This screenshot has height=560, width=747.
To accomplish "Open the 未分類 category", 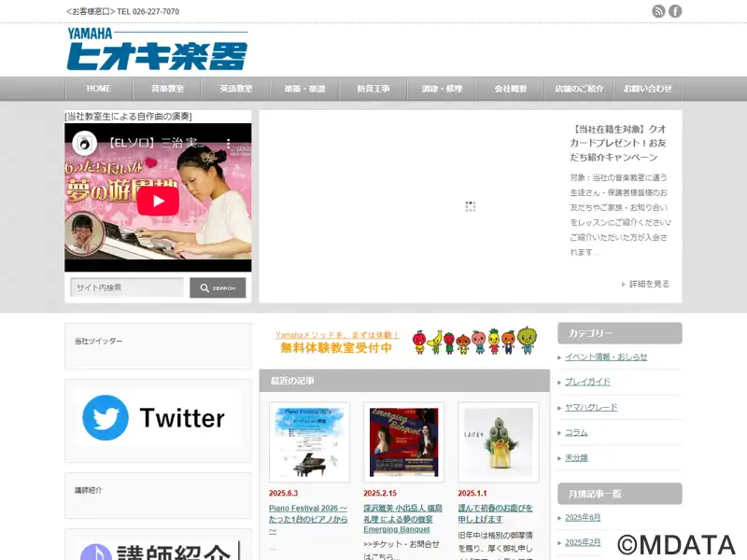I will (576, 457).
